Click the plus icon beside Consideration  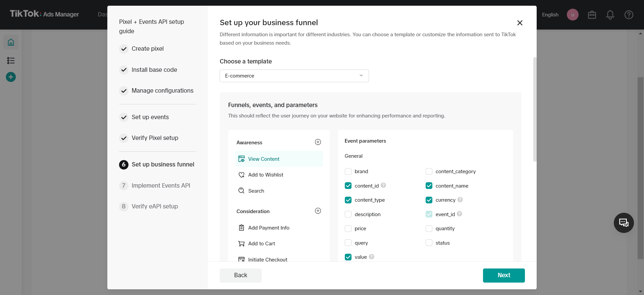click(x=318, y=211)
